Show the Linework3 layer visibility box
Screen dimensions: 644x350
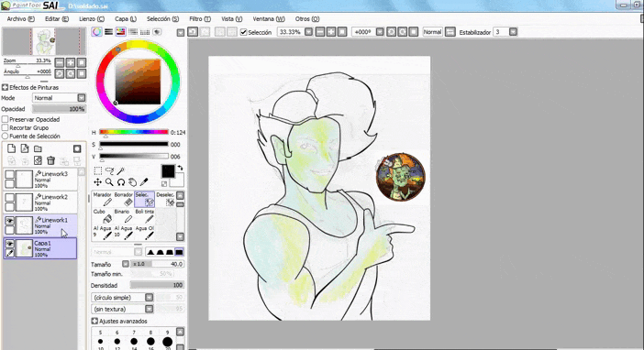coord(9,175)
